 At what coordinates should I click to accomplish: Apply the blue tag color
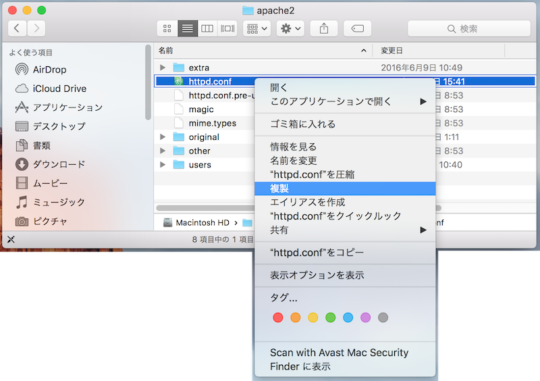348,317
